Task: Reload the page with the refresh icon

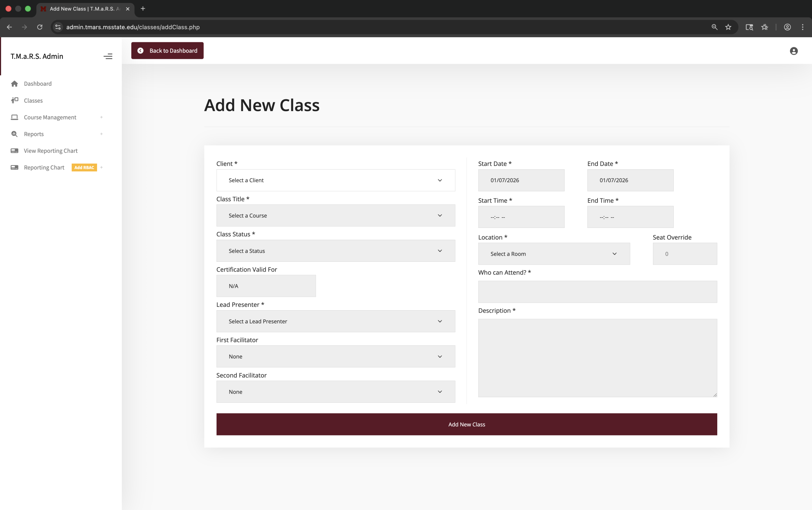Action: 40,27
